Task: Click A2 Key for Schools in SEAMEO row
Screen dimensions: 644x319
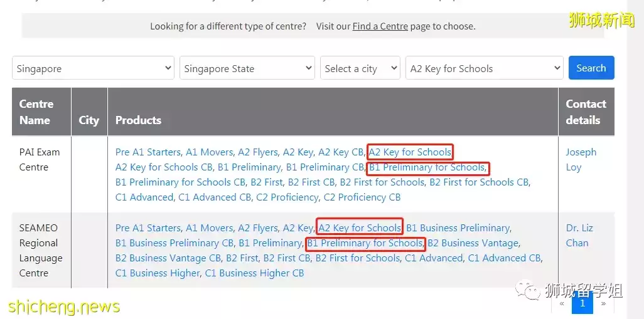Action: click(360, 227)
